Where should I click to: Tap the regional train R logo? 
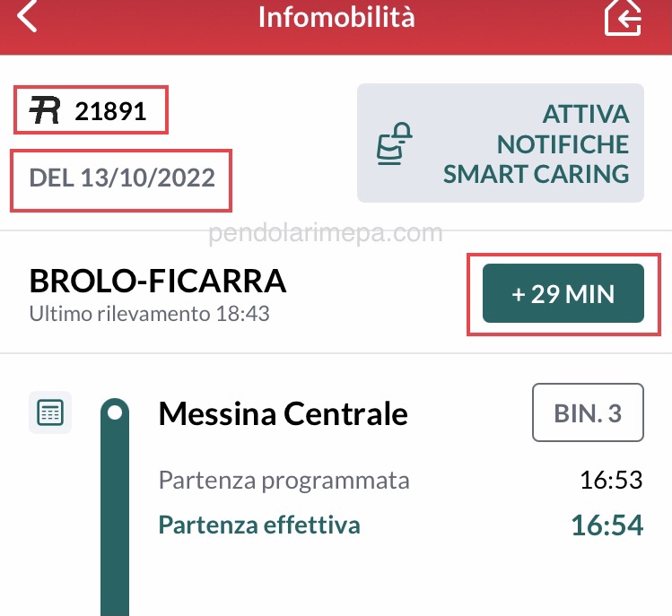coord(45,111)
